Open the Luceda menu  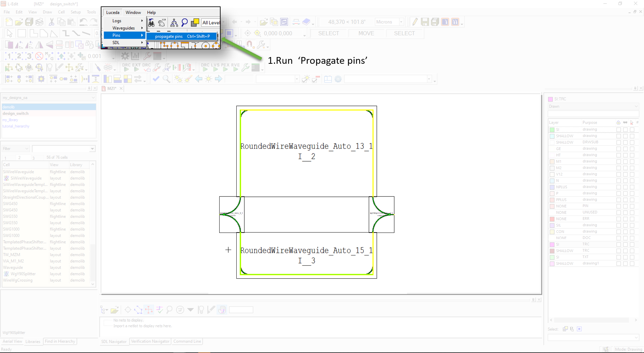pyautogui.click(x=113, y=12)
